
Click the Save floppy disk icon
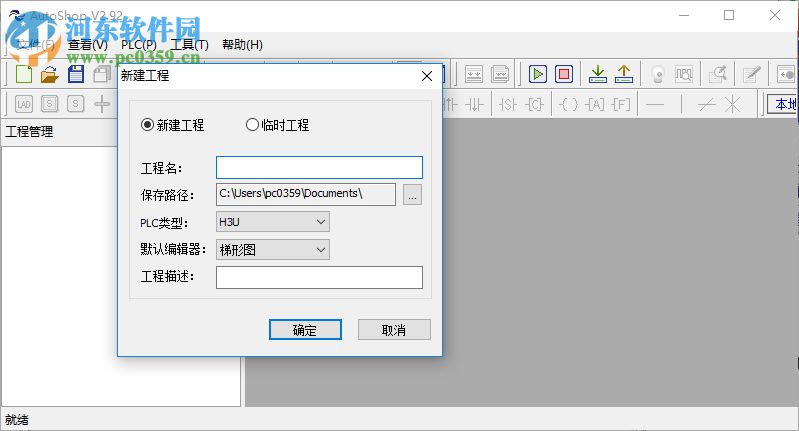76,74
